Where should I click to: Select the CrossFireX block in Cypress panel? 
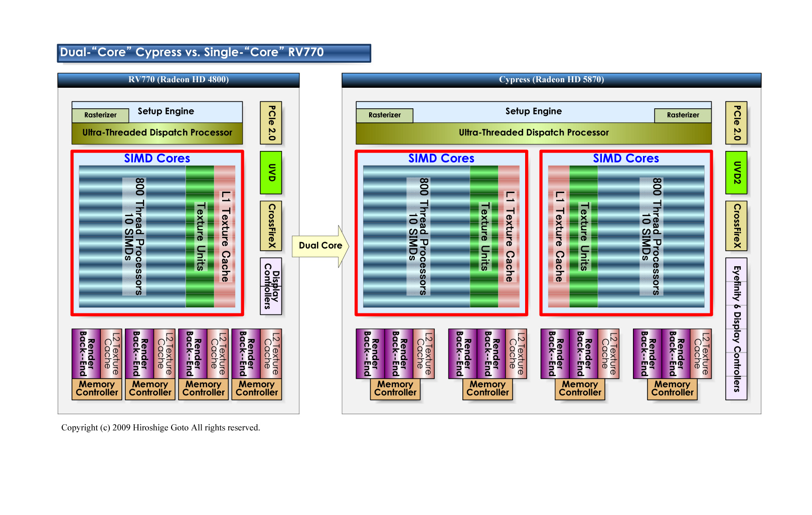pos(736,226)
